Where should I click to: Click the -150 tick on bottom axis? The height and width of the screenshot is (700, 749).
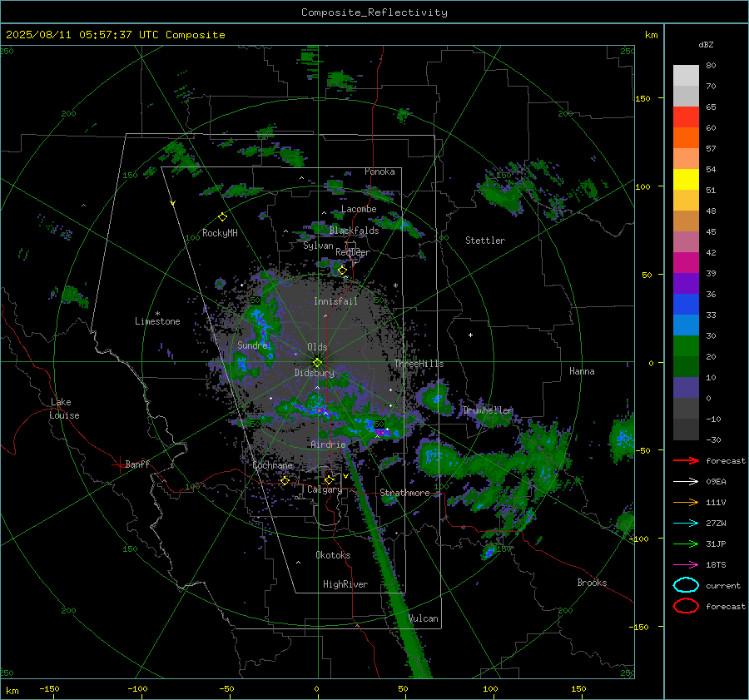point(49,688)
